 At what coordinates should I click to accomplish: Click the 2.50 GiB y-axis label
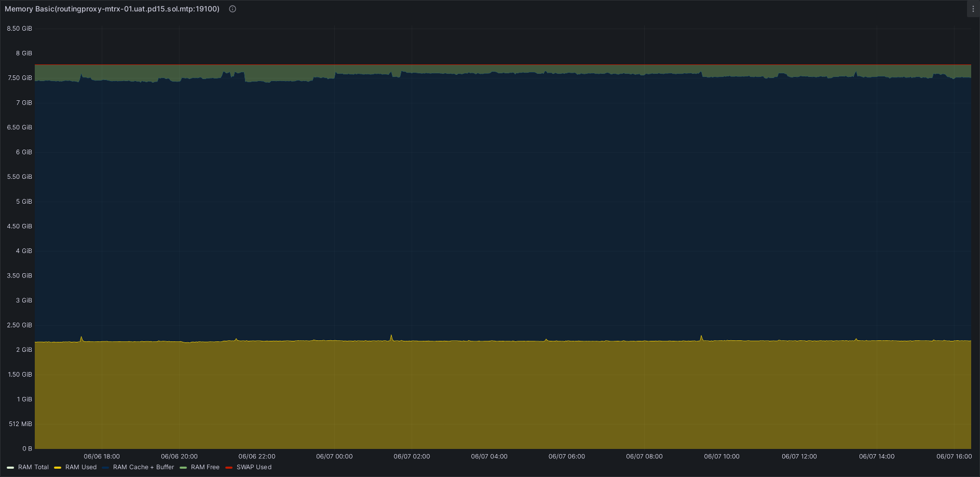pos(20,325)
